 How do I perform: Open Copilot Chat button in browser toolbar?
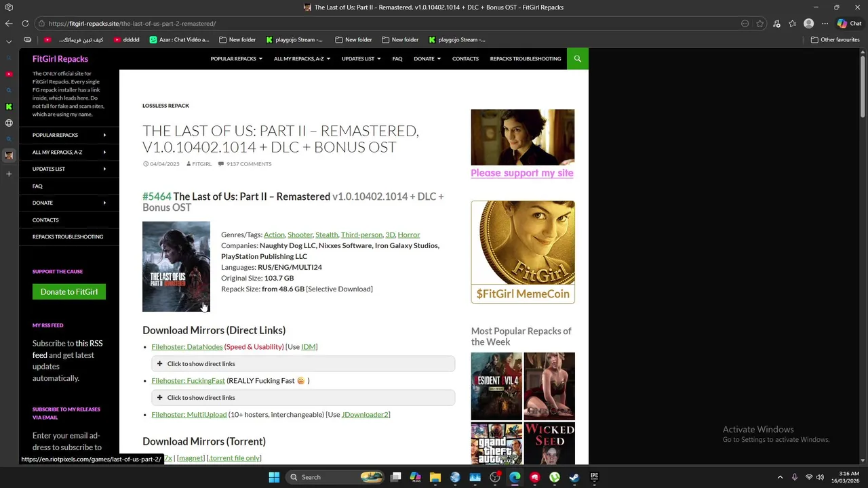pos(842,24)
